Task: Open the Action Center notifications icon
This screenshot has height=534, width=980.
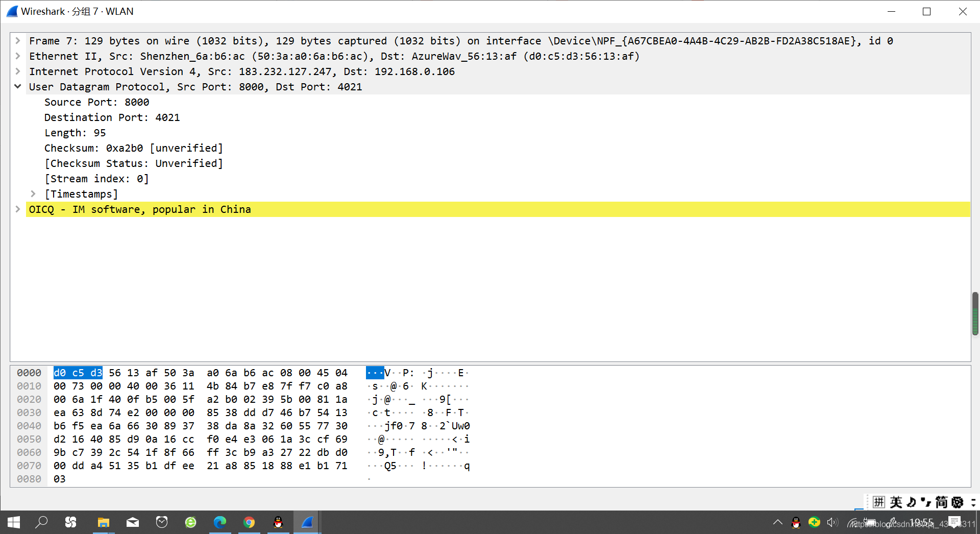Action: pos(954,522)
